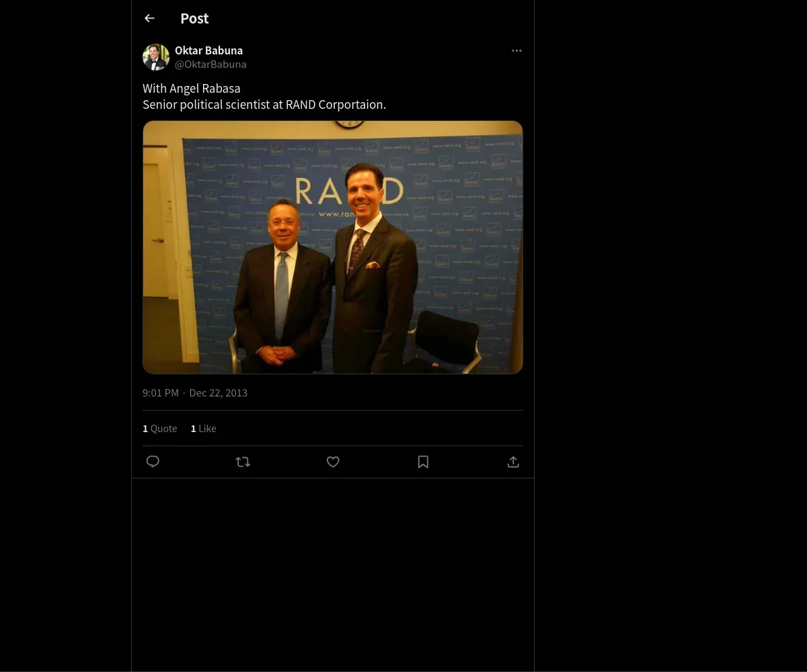Click the Dec 22, 2013 date
This screenshot has height=672, width=807.
coord(219,393)
